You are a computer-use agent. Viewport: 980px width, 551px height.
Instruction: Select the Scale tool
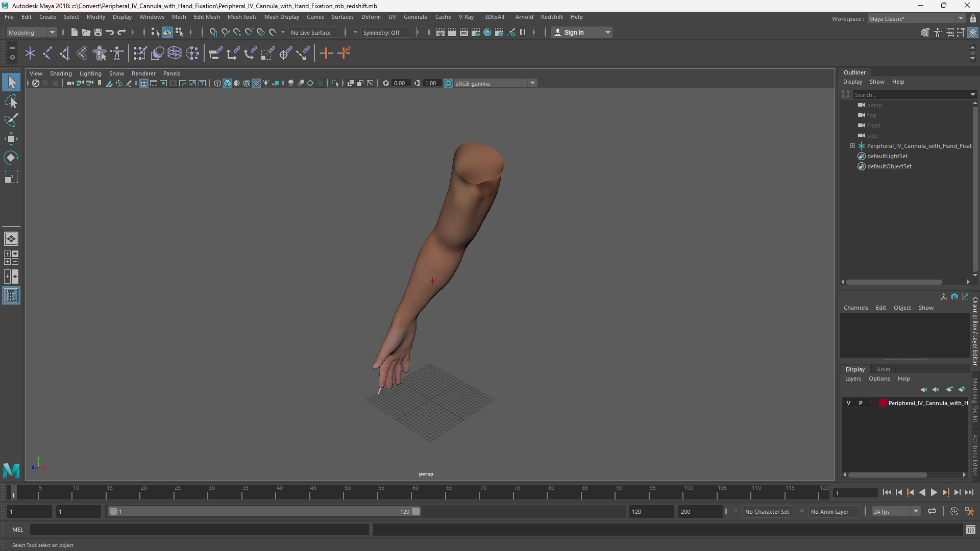pyautogui.click(x=11, y=177)
